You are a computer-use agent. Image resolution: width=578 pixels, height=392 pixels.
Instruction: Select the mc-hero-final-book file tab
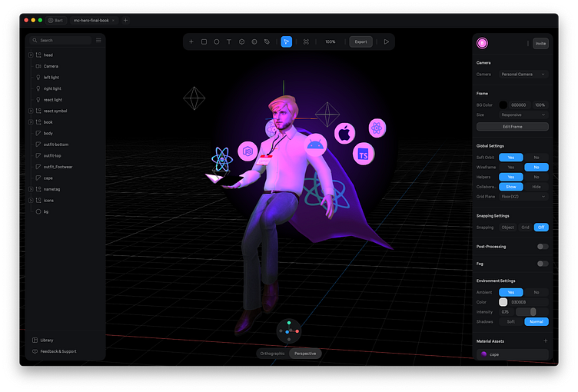tap(91, 20)
